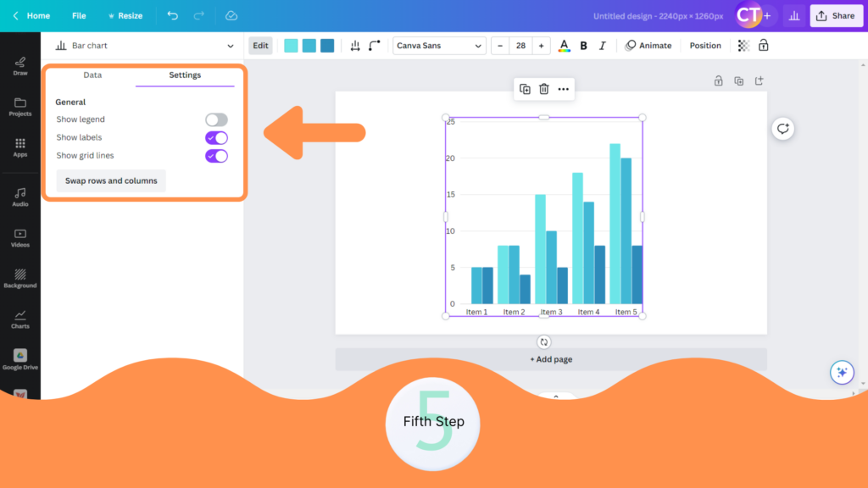
Task: Add a new page icon above canvas
Action: pos(759,80)
